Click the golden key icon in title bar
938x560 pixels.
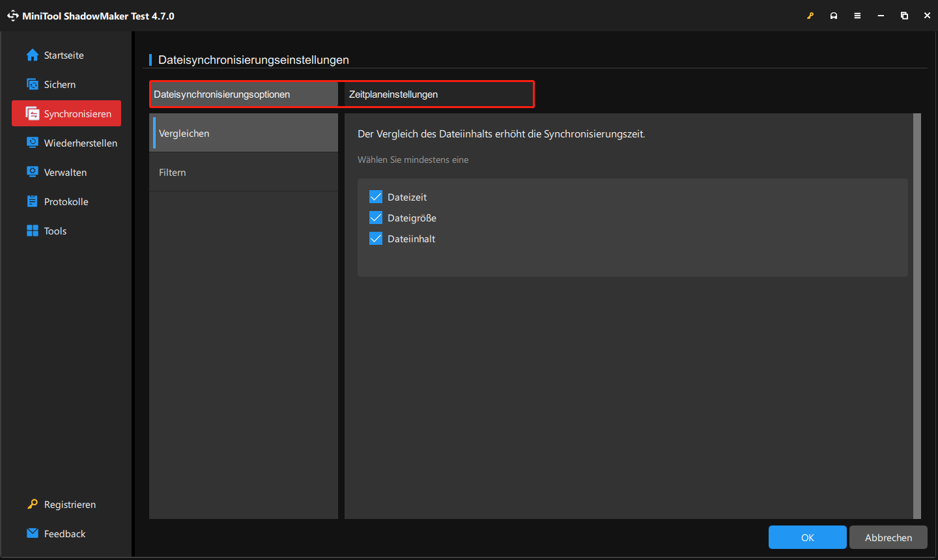(x=810, y=16)
